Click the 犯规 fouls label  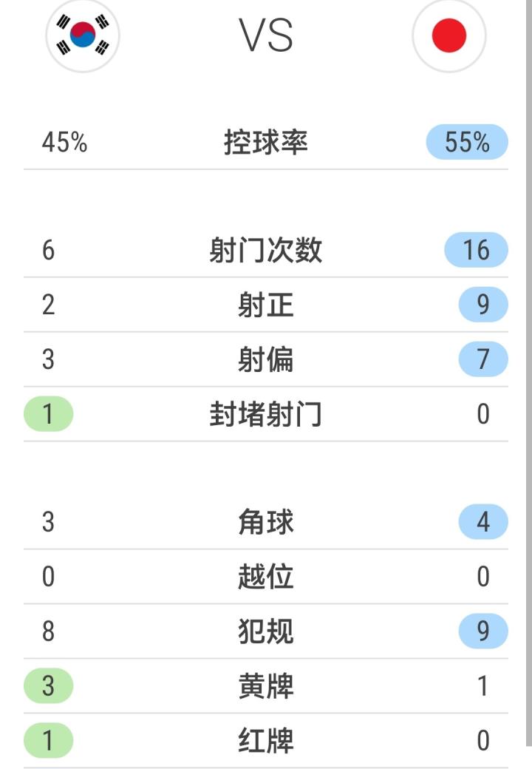266,631
